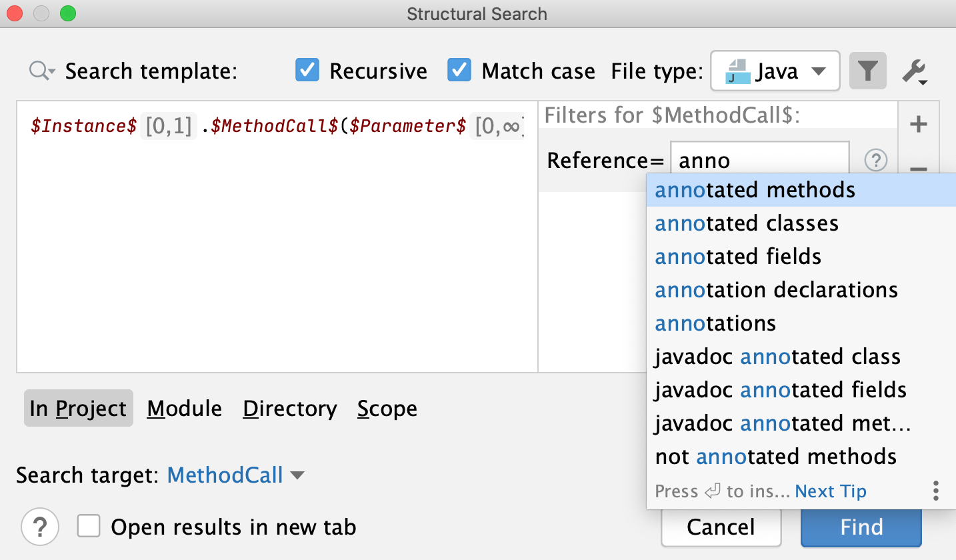
Task: Enable Open results in new tab
Action: (89, 526)
